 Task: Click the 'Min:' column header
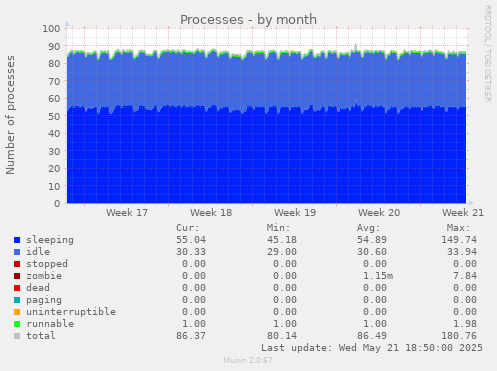[278, 228]
